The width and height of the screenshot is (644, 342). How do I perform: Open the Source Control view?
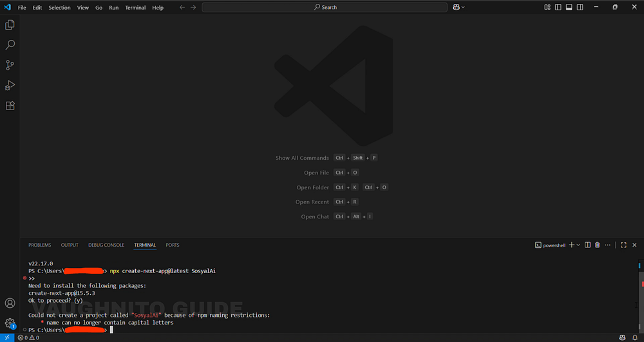coord(10,65)
